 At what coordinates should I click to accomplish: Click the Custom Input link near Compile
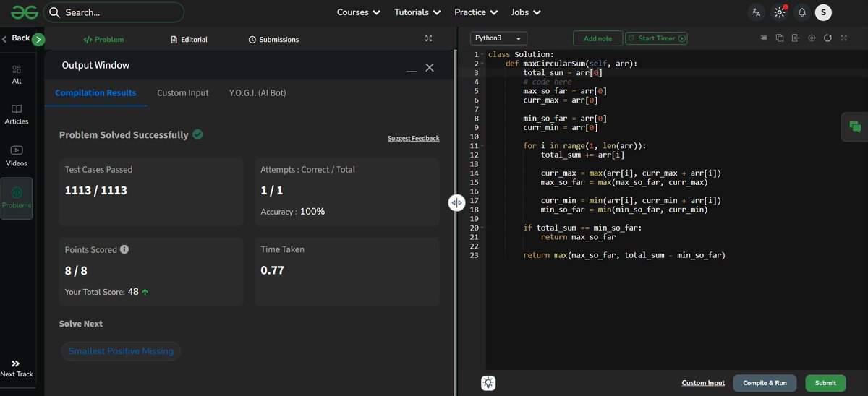(x=703, y=383)
